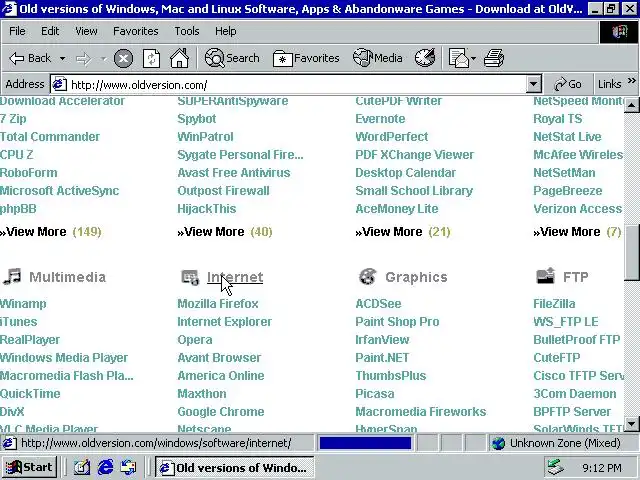Click the Multimedia music note icon
The image size is (640, 480).
point(12,277)
